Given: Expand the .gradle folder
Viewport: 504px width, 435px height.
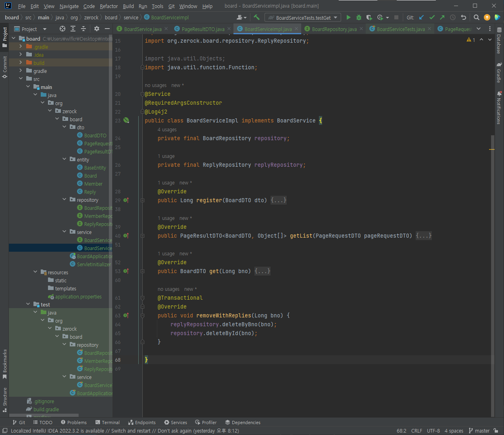Looking at the screenshot, I should click(21, 47).
